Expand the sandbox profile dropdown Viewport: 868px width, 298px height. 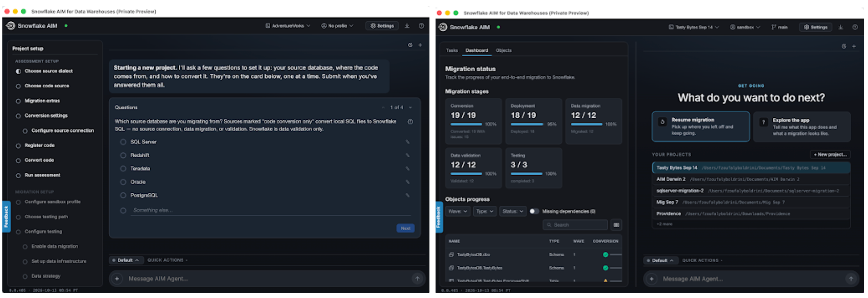point(745,27)
